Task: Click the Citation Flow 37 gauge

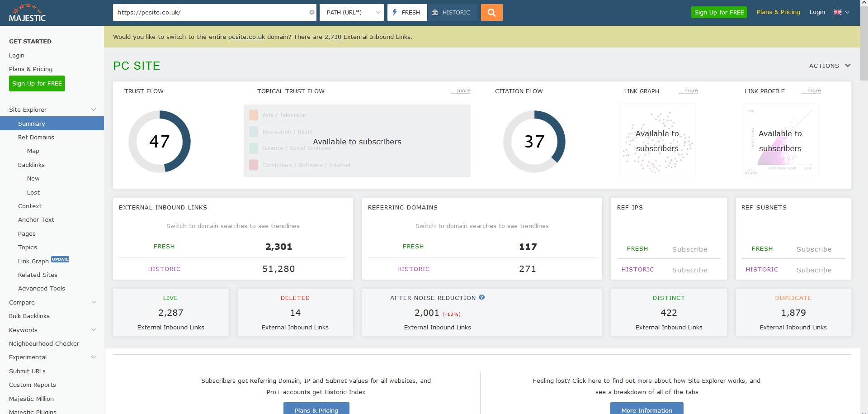Action: click(534, 142)
